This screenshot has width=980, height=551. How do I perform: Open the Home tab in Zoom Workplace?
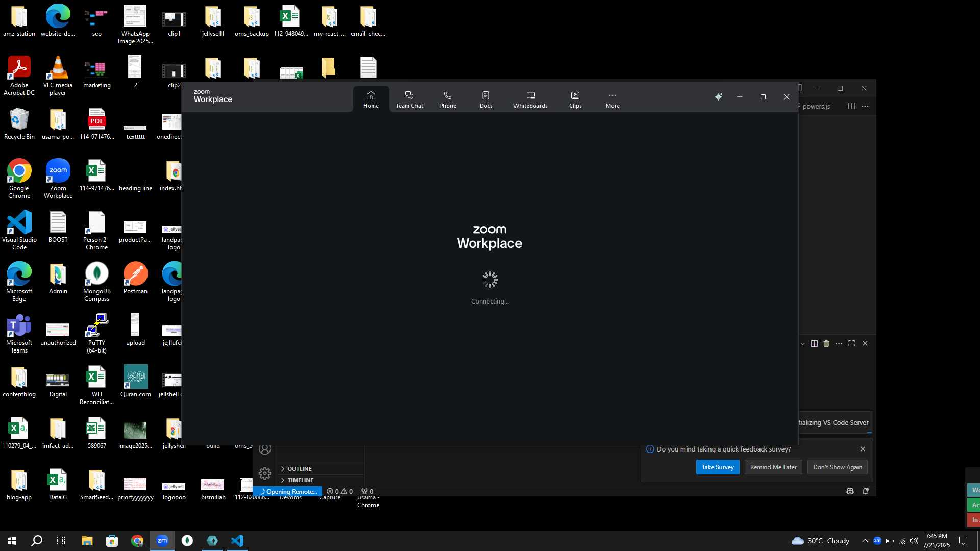pyautogui.click(x=371, y=99)
